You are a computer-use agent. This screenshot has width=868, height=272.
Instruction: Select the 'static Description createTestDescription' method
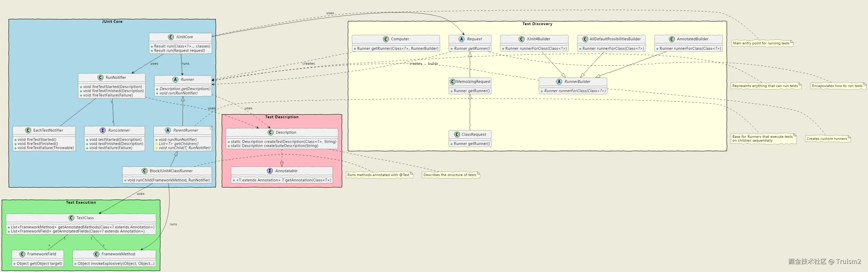point(283,142)
